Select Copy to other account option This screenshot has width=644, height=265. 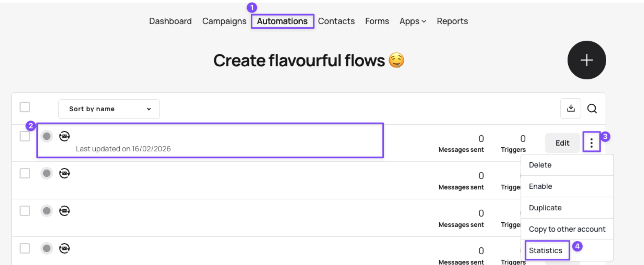pos(567,229)
